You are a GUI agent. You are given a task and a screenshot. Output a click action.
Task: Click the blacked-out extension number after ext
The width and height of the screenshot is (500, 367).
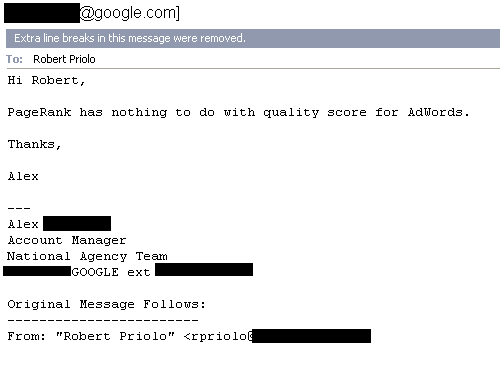pos(204,269)
